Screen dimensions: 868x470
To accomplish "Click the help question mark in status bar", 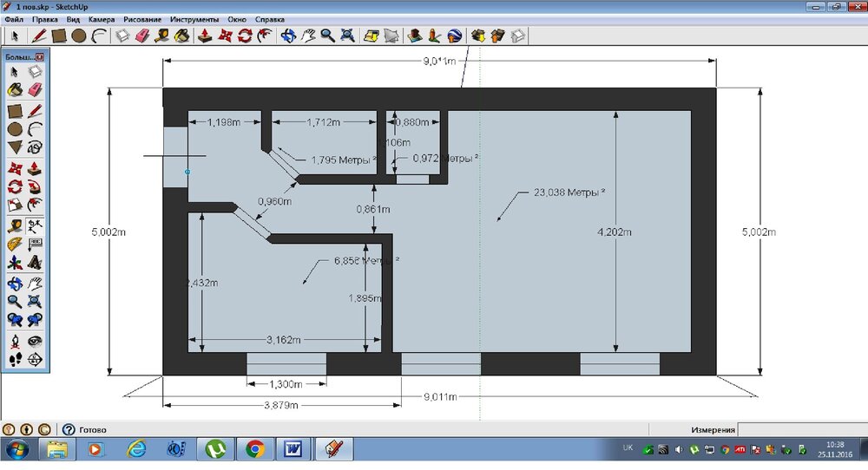I will tap(68, 429).
